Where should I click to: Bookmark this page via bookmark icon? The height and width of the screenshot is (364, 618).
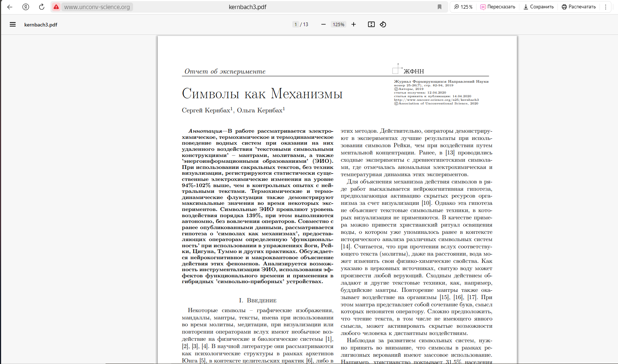pos(440,7)
